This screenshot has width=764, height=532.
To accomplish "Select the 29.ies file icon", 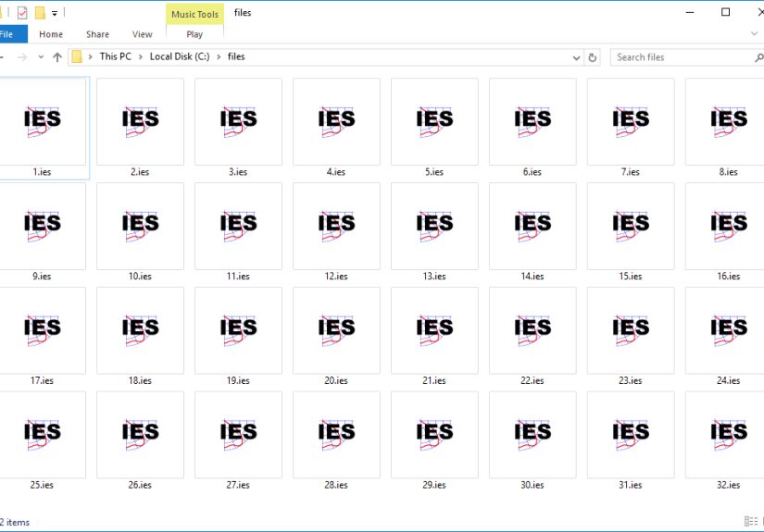I will (x=434, y=435).
